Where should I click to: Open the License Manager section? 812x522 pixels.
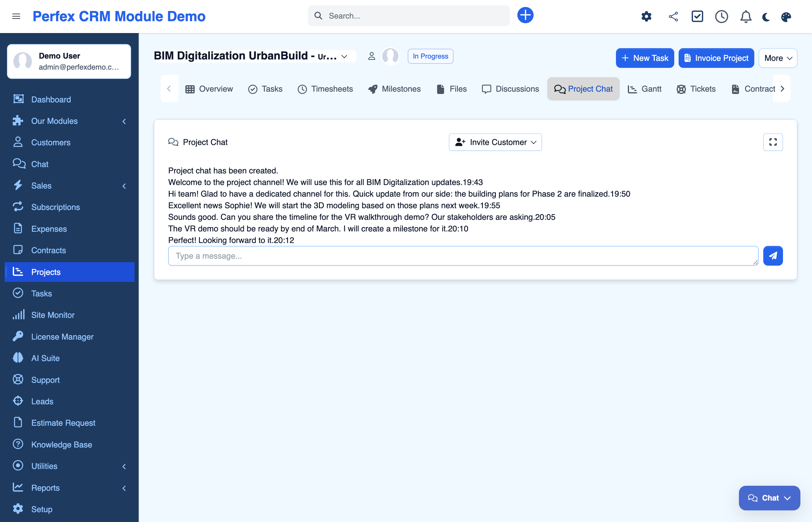coord(62,336)
